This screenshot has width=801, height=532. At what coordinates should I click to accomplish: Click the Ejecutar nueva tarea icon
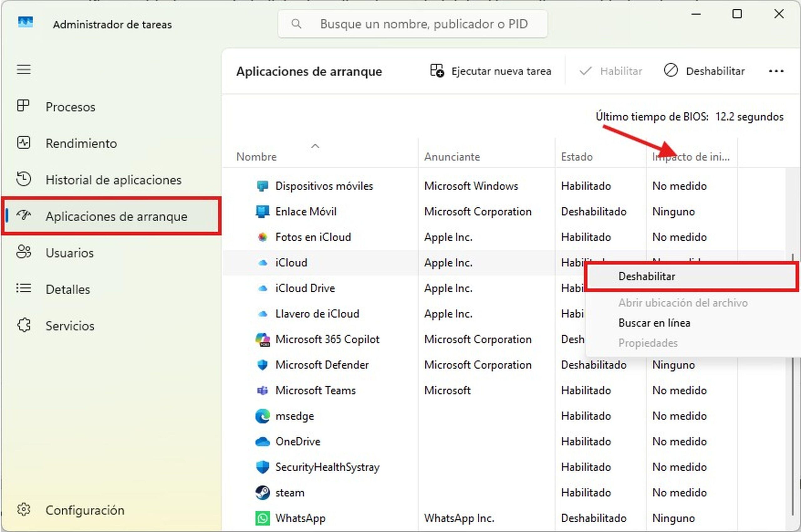(437, 71)
